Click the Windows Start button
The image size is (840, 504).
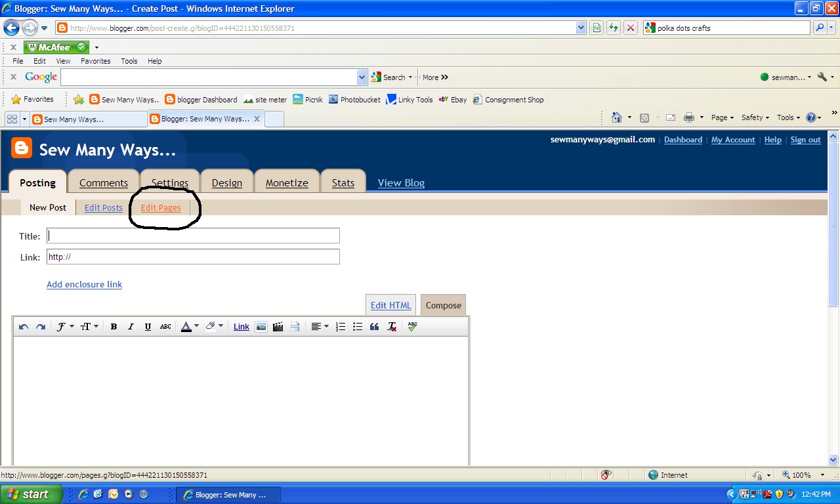(31, 494)
